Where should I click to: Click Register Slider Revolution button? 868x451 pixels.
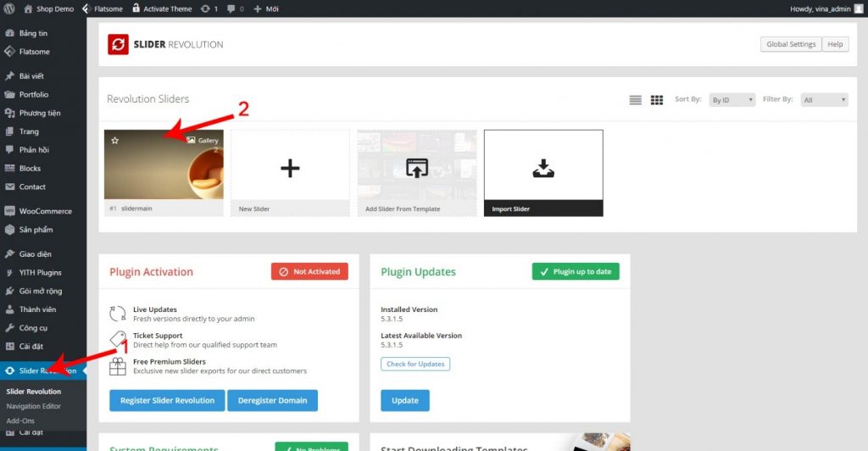167,401
